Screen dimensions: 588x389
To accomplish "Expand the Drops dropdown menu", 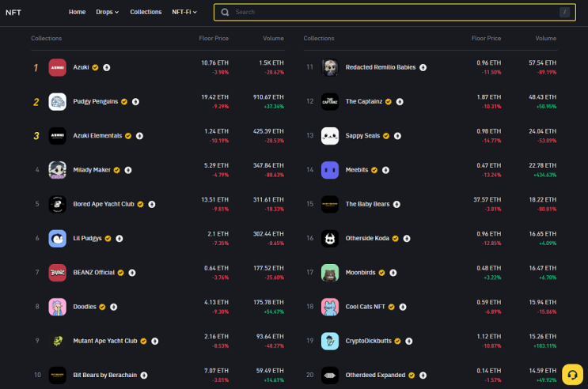I will 108,12.
